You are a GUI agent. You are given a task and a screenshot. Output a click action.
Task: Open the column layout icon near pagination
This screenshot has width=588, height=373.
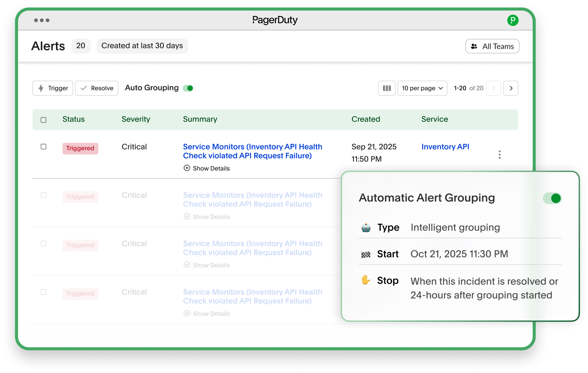click(x=386, y=88)
